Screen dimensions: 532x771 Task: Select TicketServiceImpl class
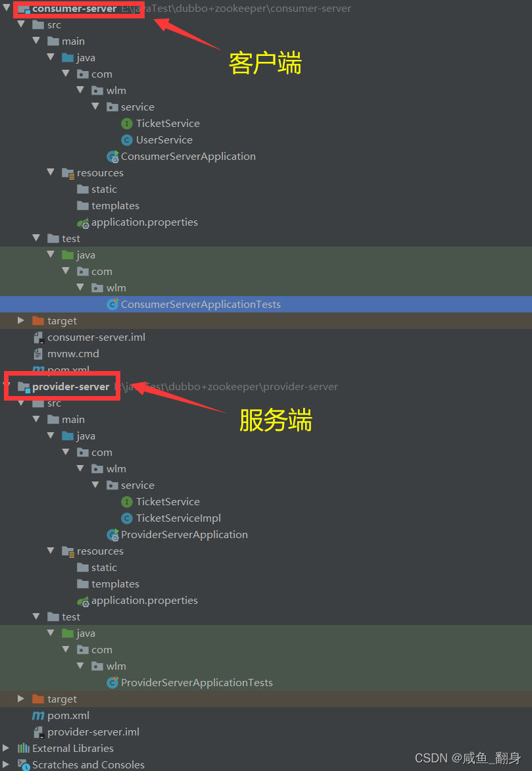pos(178,518)
